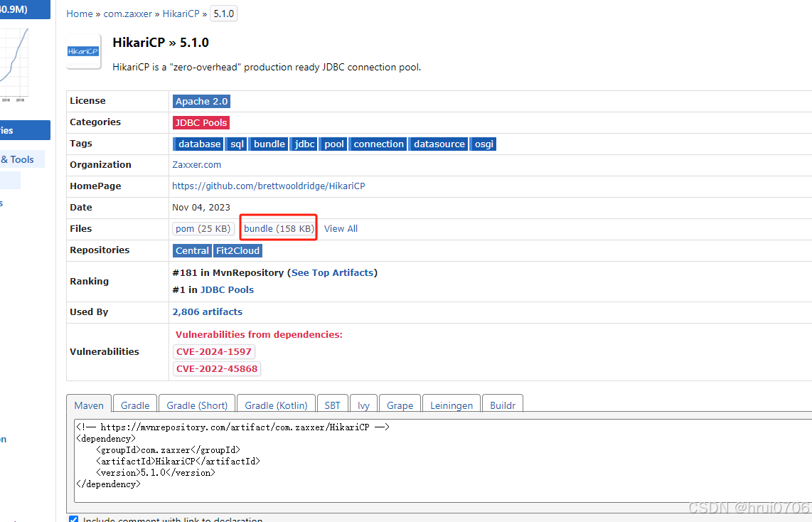Switch to the Gradle (Kotlin) tab
This screenshot has width=812, height=522.
pyautogui.click(x=276, y=405)
